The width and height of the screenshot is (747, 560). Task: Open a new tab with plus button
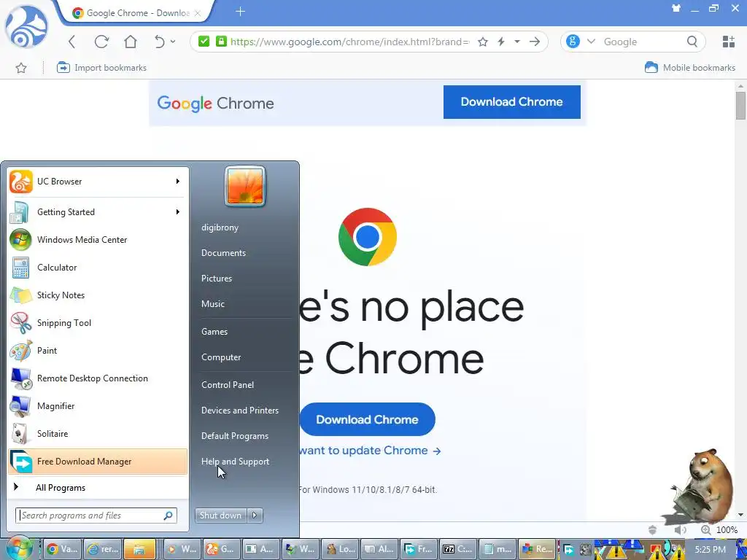click(240, 12)
